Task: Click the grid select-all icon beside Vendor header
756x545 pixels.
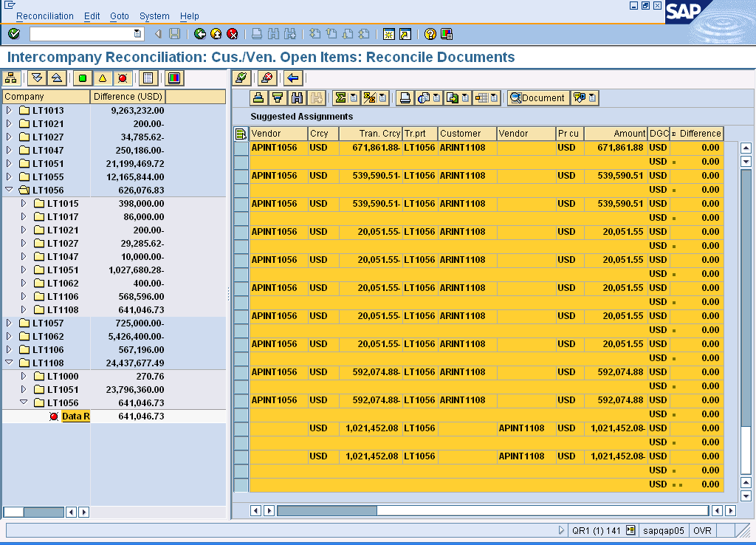Action: click(241, 134)
